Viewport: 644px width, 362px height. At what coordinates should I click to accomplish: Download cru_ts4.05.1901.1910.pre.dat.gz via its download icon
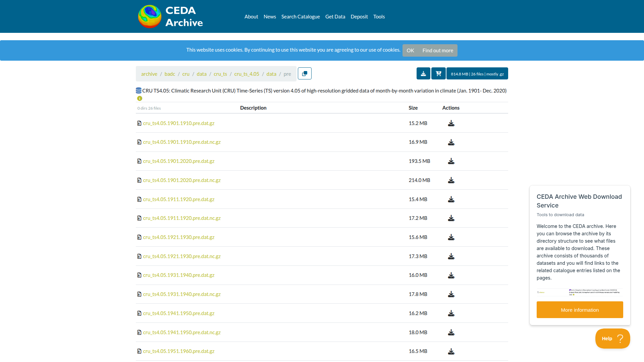coord(451,123)
